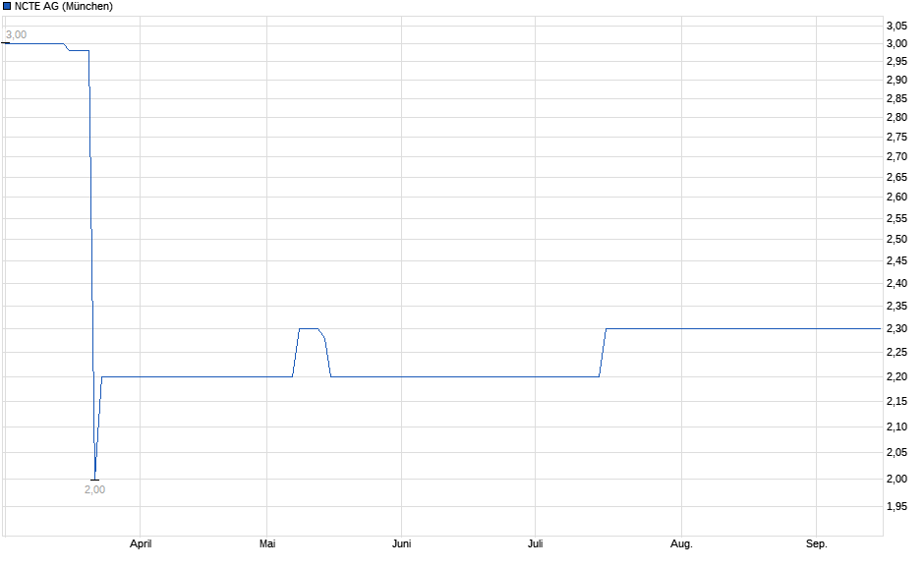Click the blue NCTE AG legend square
924x569 pixels.
(x=7, y=6)
